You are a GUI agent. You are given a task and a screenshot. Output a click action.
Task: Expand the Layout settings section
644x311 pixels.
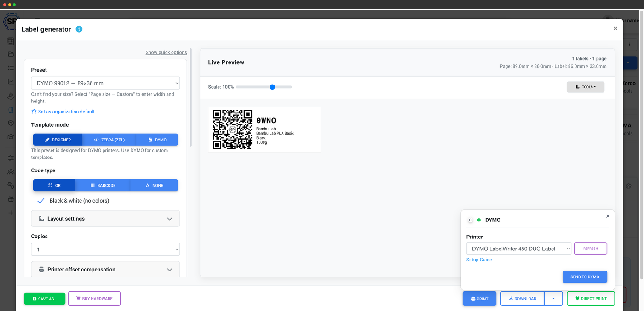105,219
